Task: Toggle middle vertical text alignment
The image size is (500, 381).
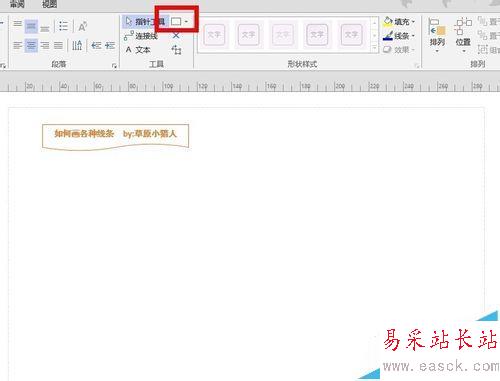Action: (31, 26)
